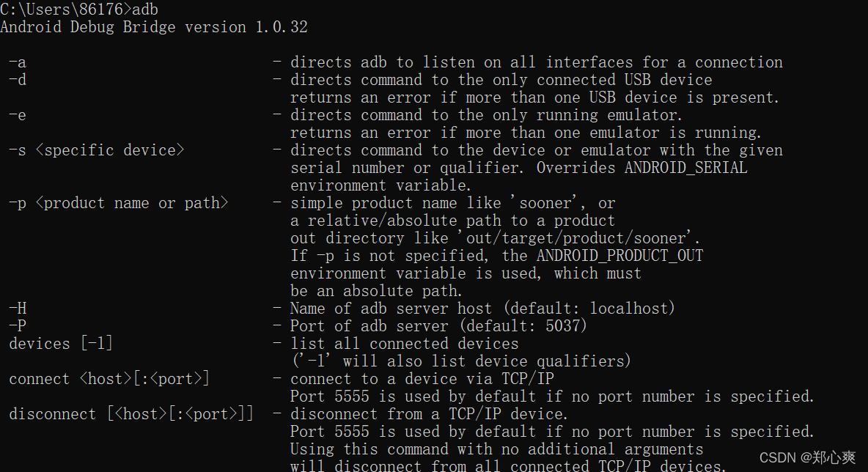The width and height of the screenshot is (868, 472).
Task: Click 'simple product name like 'sooner', or' line
Action: (453, 204)
